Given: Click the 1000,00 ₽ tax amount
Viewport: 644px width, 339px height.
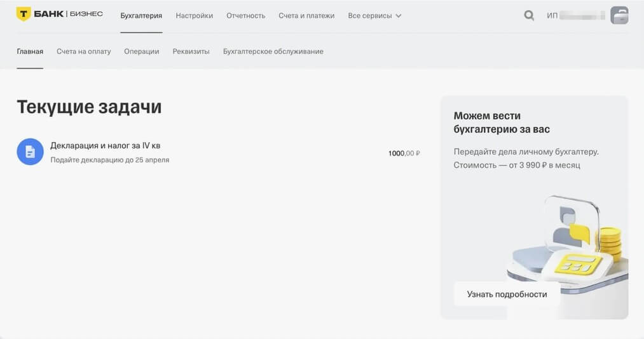Looking at the screenshot, I should pyautogui.click(x=404, y=153).
